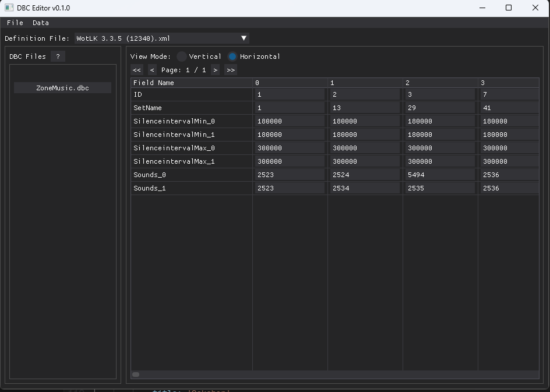The image size is (550, 392).
Task: Click the ? help button beside DBC Files
Action: (57, 56)
